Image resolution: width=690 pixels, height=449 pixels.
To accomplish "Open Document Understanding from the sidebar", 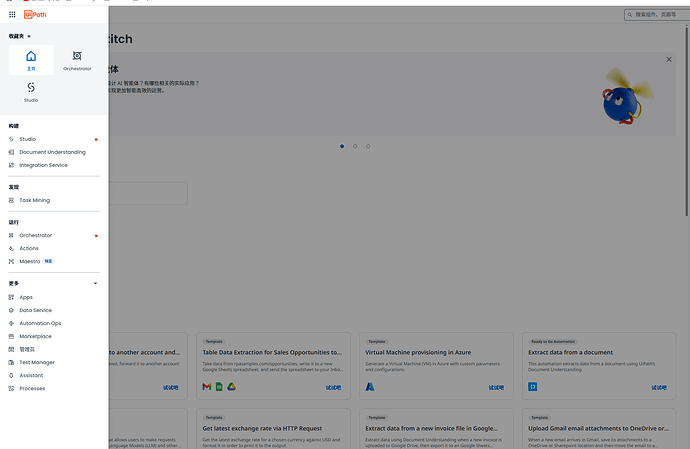I will (54, 152).
